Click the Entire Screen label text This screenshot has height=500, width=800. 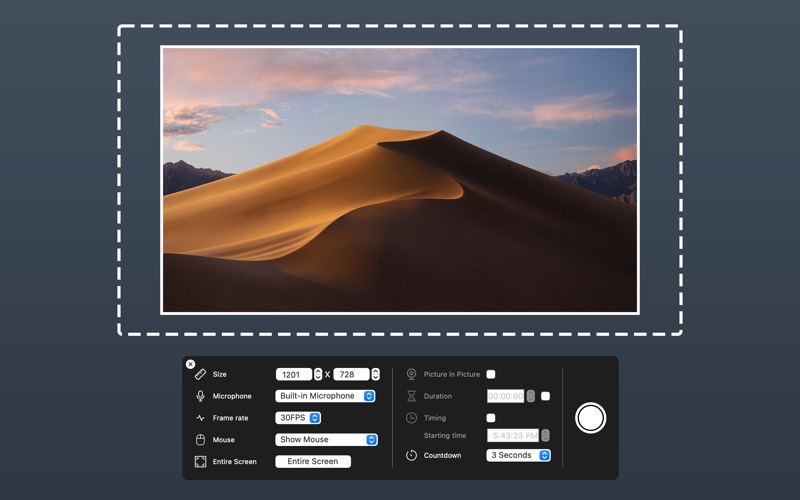point(235,462)
